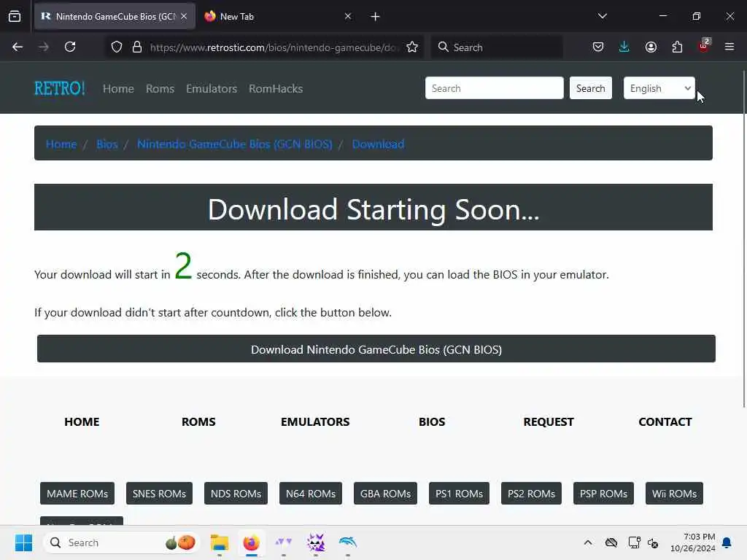
Task: Click the Download breadcrumb link
Action: pyautogui.click(x=378, y=144)
